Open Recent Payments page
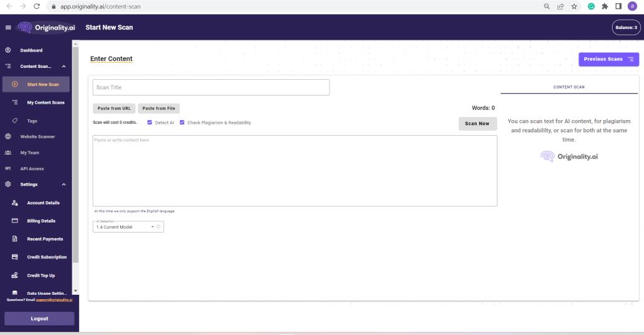Image resolution: width=644 pixels, height=335 pixels. tap(45, 239)
